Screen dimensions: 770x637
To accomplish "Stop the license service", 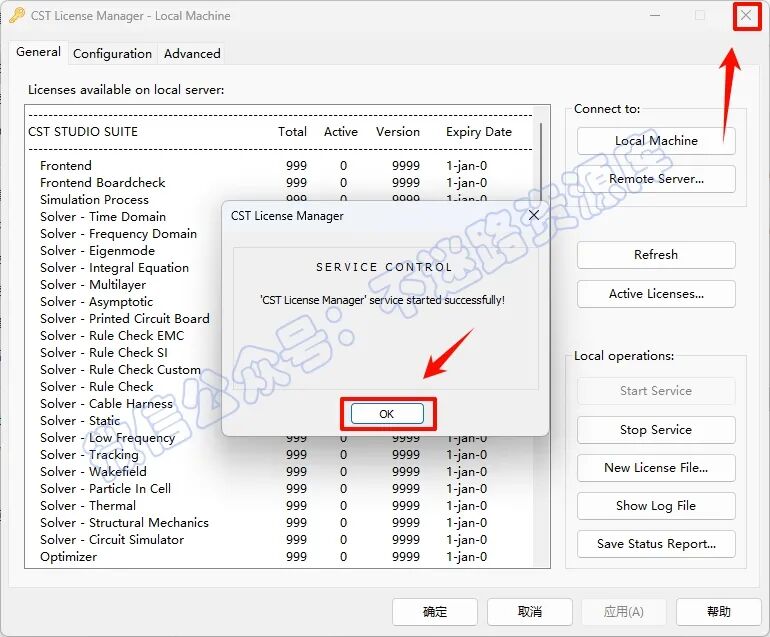I will click(x=656, y=430).
